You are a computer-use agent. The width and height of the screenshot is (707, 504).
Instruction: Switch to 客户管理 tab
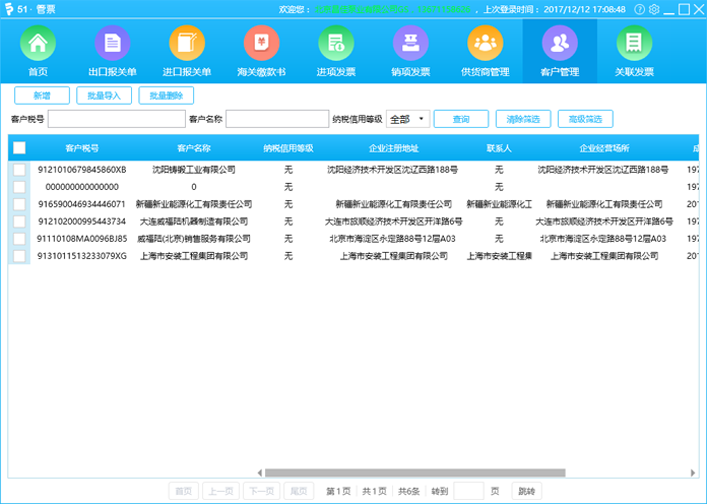pyautogui.click(x=559, y=50)
